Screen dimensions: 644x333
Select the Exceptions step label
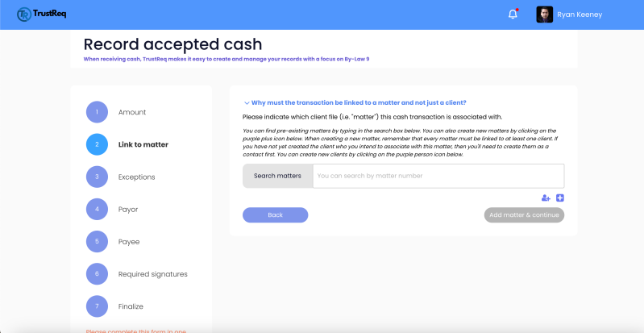[x=136, y=177]
